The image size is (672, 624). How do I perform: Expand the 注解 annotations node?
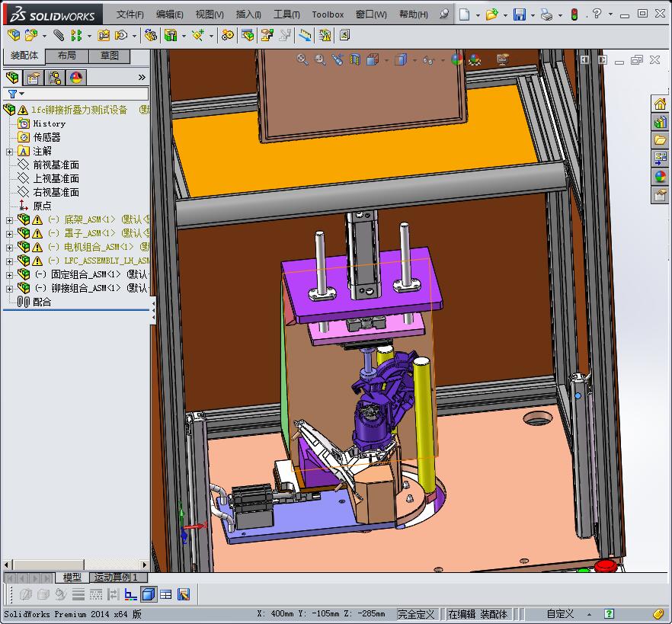tap(9, 152)
